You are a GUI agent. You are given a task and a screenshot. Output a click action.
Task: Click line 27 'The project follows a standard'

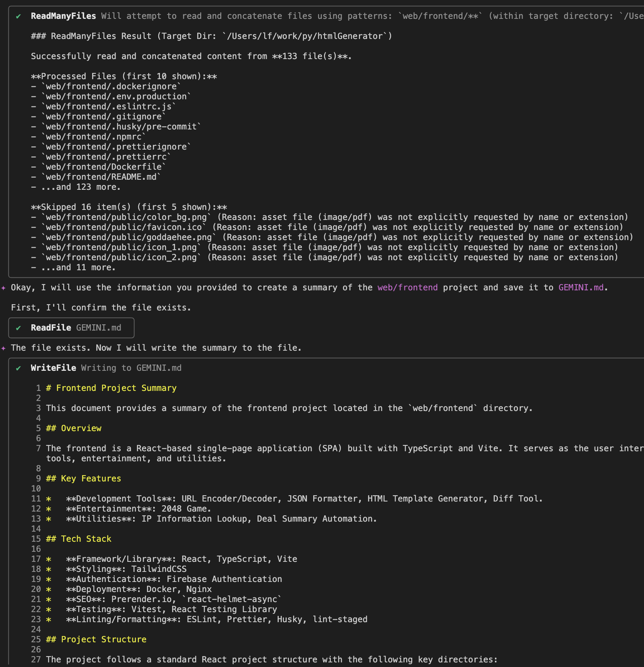[272, 659]
